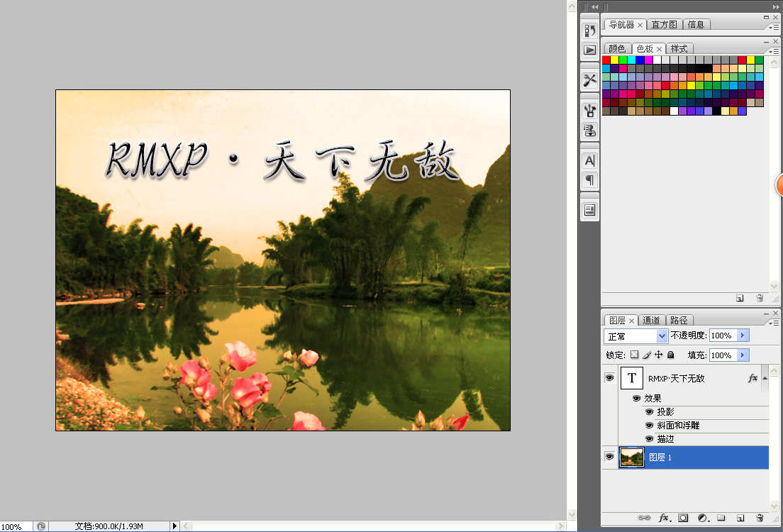
Task: Click the 100% zoom field in status bar
Action: click(16, 526)
